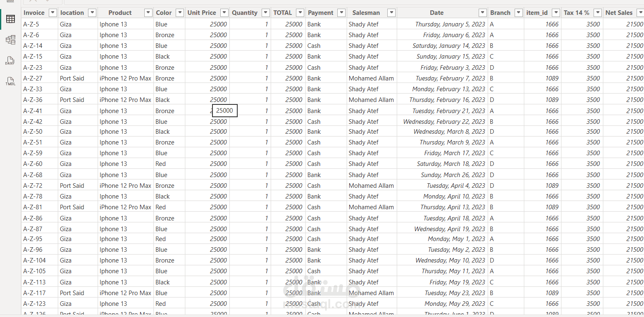Expand the location column filter arrow
Screen dimensions: 644x317
coord(92,13)
